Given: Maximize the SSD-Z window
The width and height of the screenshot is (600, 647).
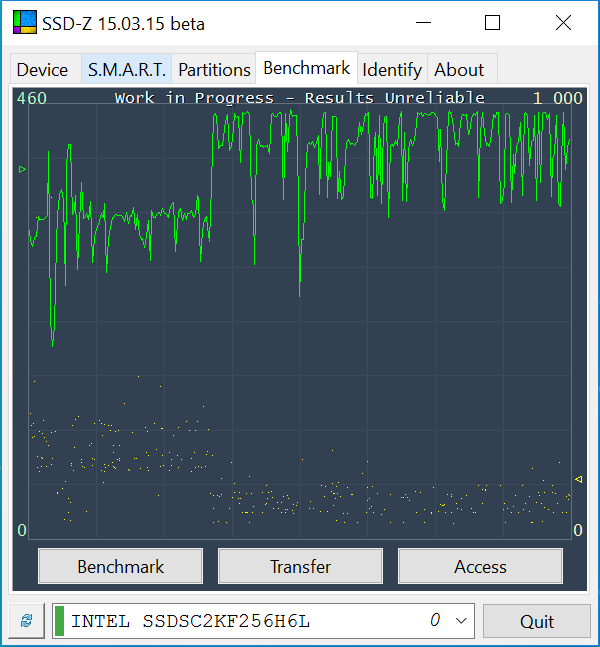Looking at the screenshot, I should 492,23.
